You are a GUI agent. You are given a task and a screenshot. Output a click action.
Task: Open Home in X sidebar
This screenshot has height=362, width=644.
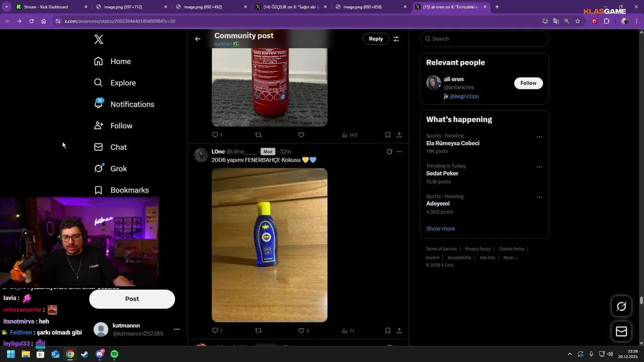(113, 61)
